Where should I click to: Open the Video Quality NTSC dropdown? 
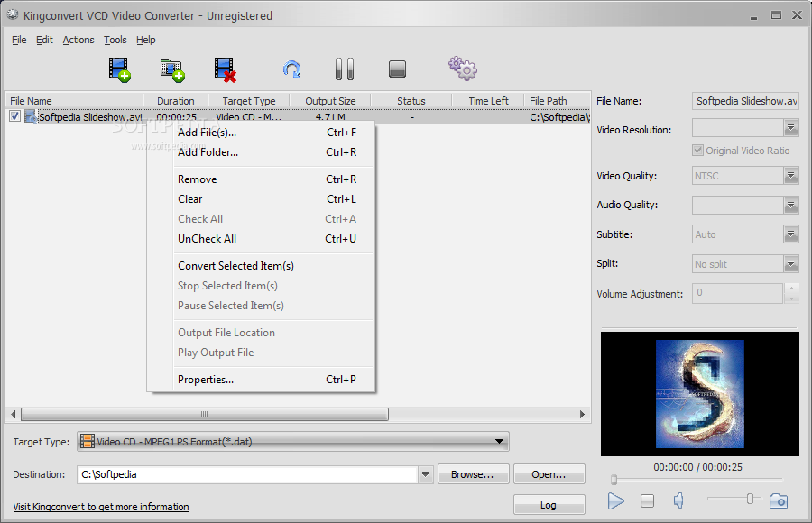pyautogui.click(x=790, y=176)
